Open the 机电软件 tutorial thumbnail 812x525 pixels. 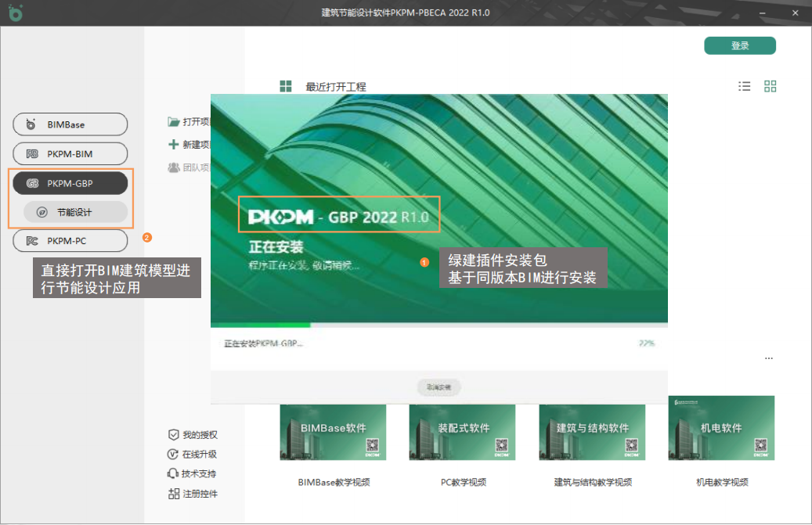click(x=721, y=427)
